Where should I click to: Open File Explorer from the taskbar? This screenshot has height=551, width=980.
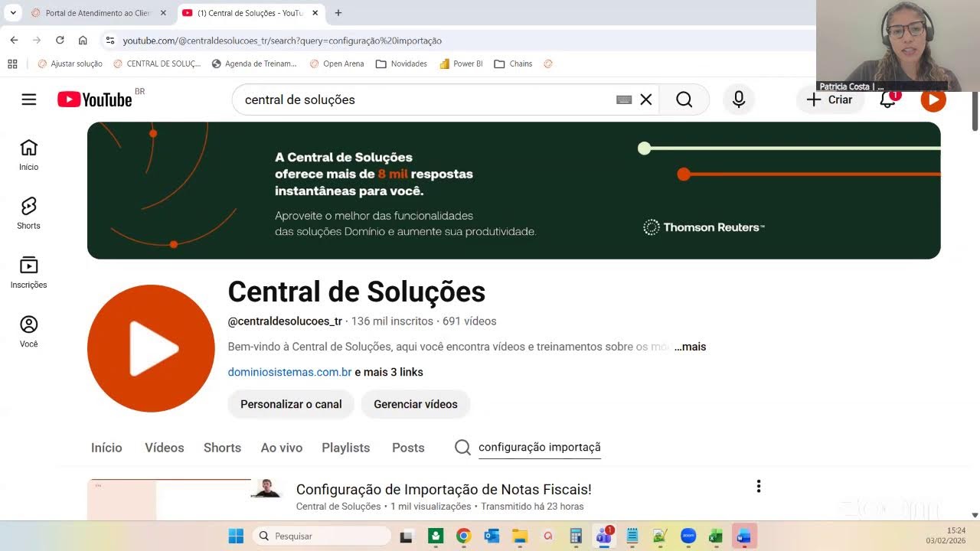tap(520, 536)
